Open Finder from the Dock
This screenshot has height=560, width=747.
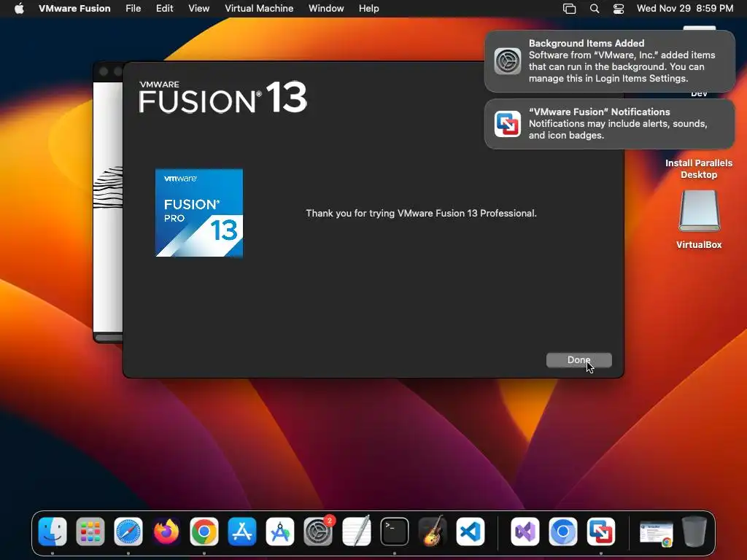[x=53, y=532]
